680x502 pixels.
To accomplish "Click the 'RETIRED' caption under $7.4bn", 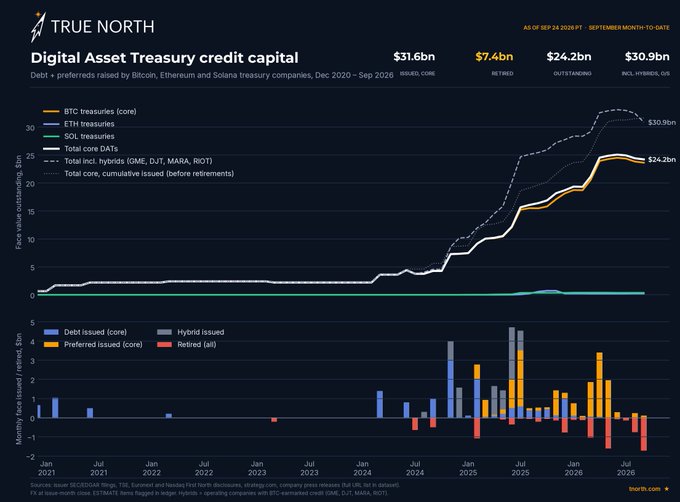I will tap(502, 73).
